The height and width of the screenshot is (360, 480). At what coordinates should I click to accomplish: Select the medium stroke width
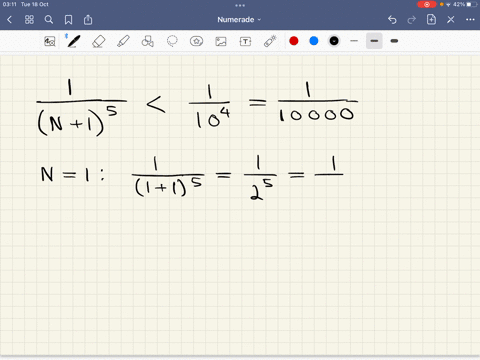point(374,41)
